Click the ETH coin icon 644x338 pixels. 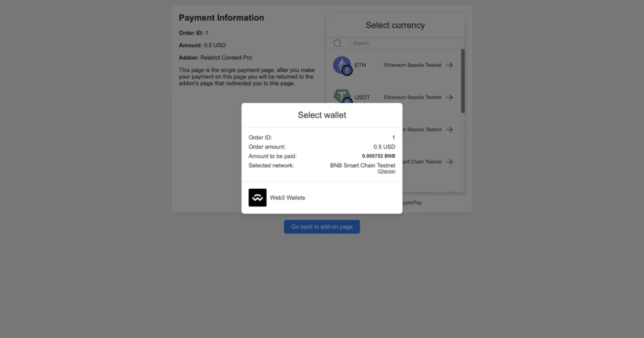pyautogui.click(x=341, y=65)
